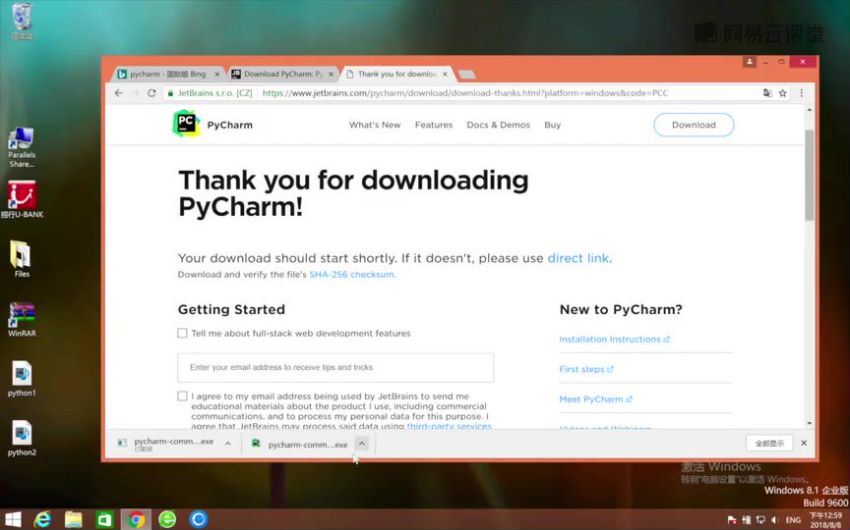This screenshot has height=530, width=850.
Task: Close the pycharm Bing tab
Action: (x=217, y=74)
